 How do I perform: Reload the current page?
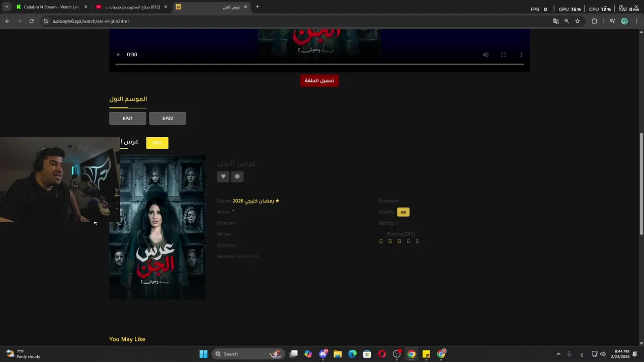pos(31,21)
